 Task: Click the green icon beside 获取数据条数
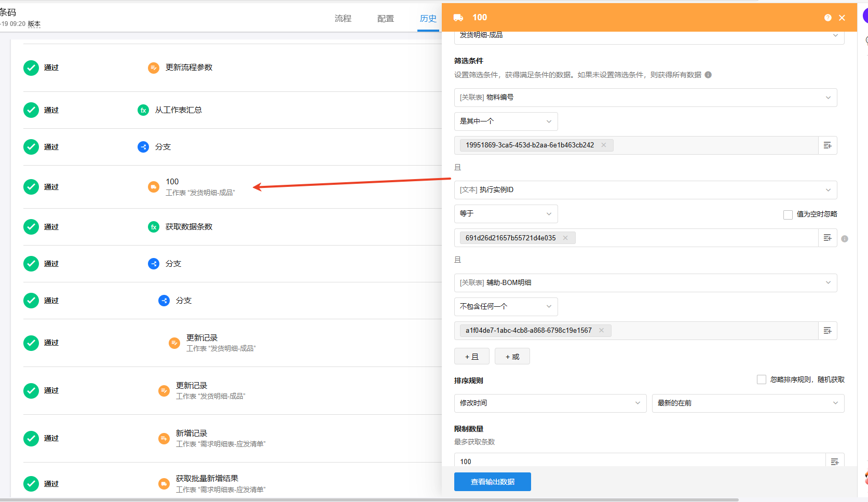click(154, 227)
